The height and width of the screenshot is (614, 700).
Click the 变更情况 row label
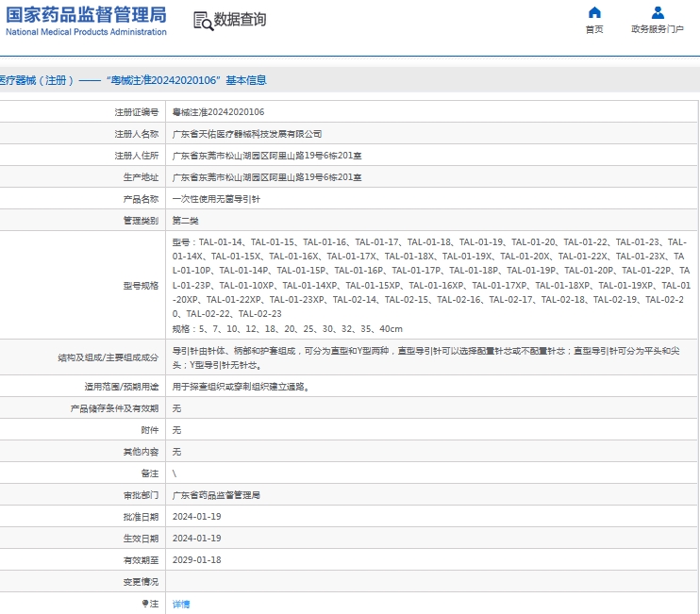tap(142, 582)
